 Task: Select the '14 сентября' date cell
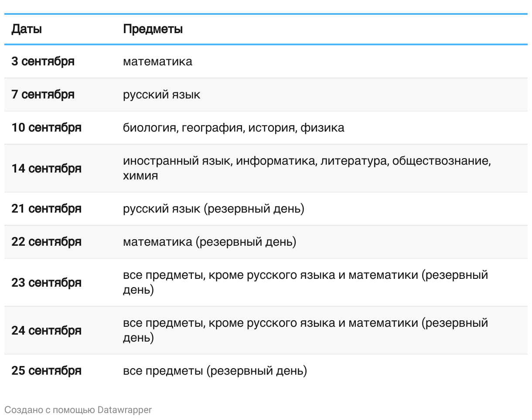pos(46,169)
